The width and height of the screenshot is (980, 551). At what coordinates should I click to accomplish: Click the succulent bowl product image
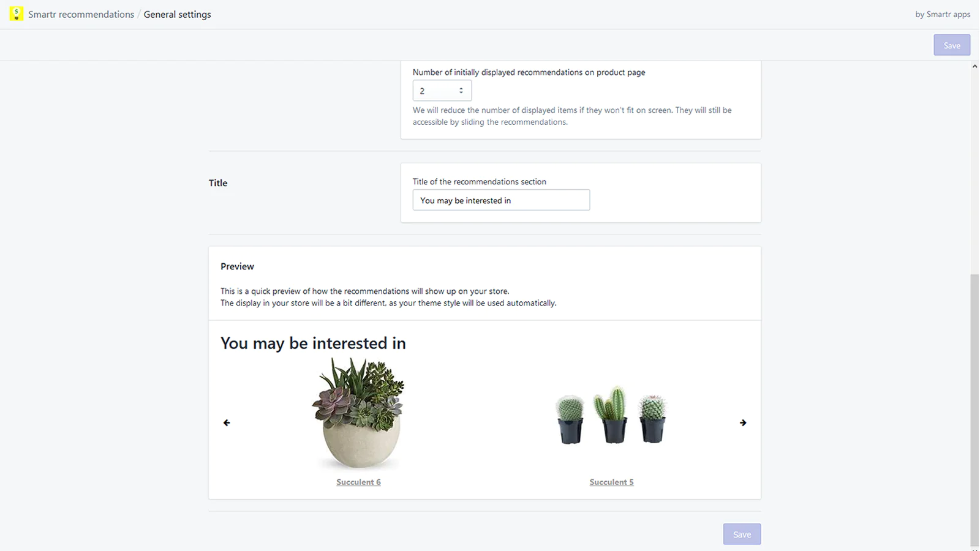[359, 413]
